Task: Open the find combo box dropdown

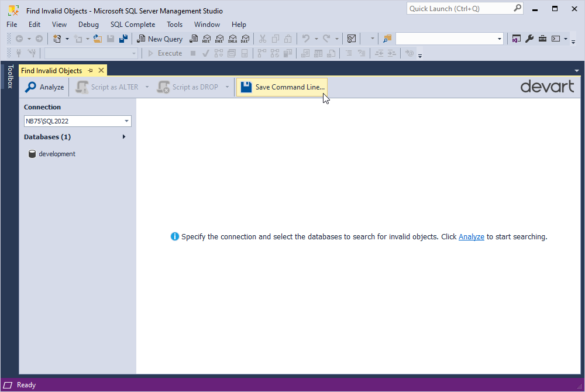Action: pos(499,39)
